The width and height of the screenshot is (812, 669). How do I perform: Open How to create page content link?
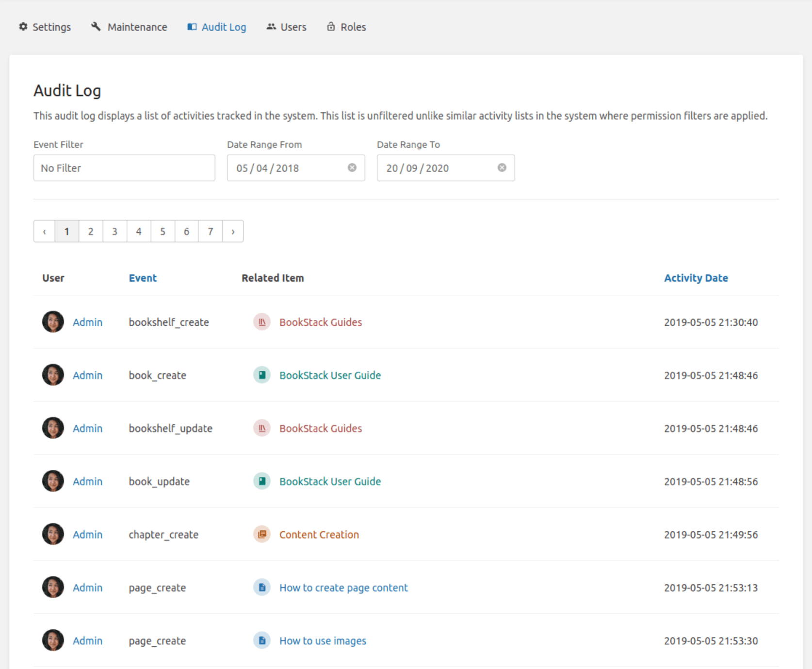coord(343,588)
